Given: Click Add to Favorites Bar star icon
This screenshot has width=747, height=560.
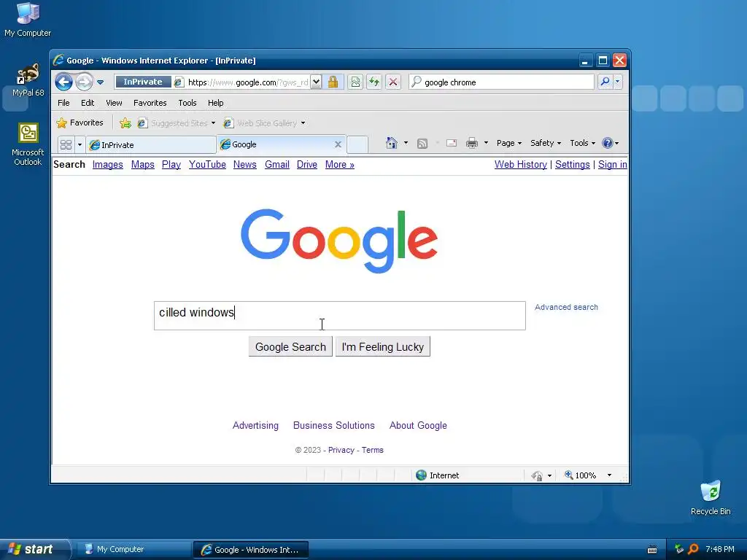Looking at the screenshot, I should click(125, 123).
